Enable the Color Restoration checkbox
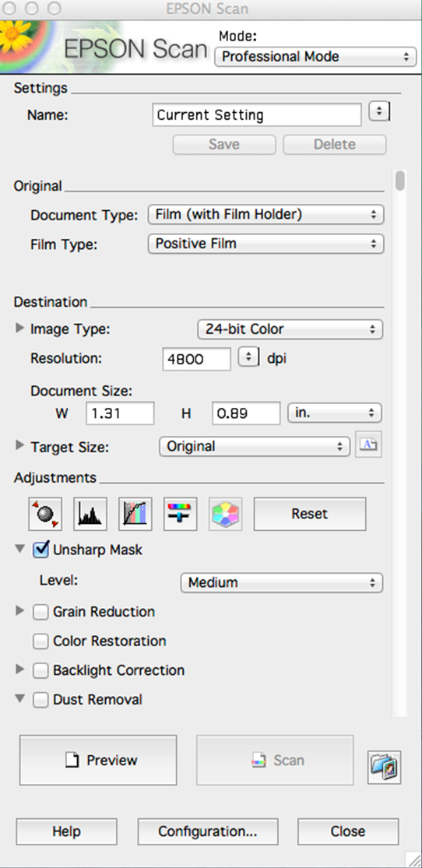Viewport: 422px width, 868px height. click(x=40, y=641)
